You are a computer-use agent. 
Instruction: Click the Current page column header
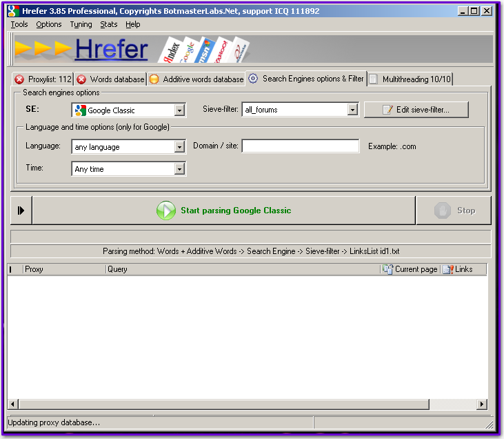click(x=410, y=269)
